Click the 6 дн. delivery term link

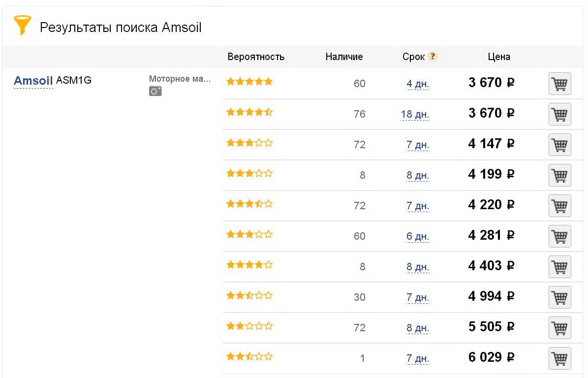pyautogui.click(x=417, y=236)
